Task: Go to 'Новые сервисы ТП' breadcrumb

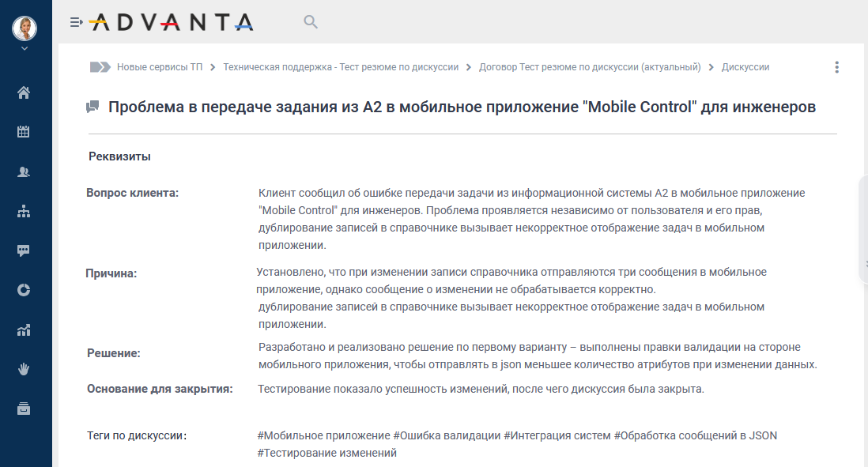Action: [159, 67]
